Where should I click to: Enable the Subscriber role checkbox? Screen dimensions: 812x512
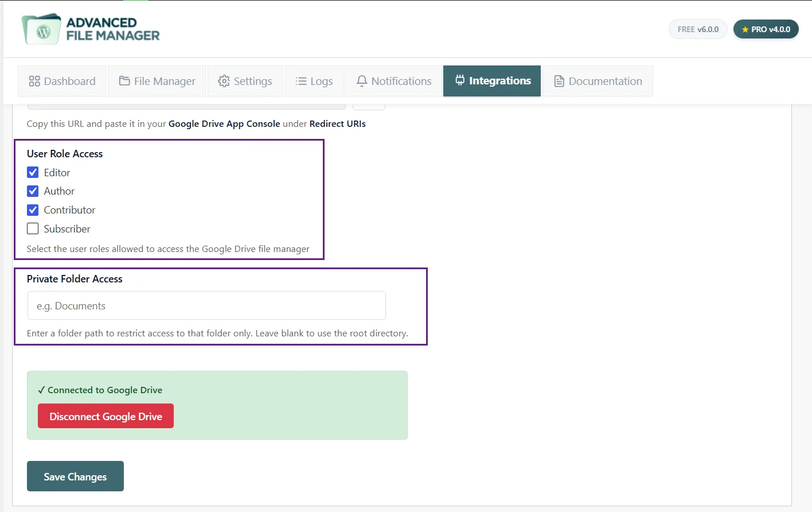click(x=33, y=228)
